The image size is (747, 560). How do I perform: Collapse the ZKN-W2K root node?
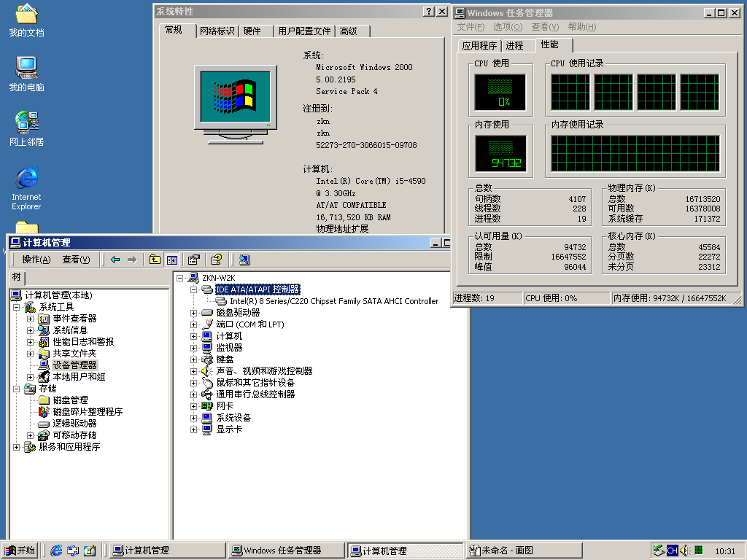click(x=179, y=278)
